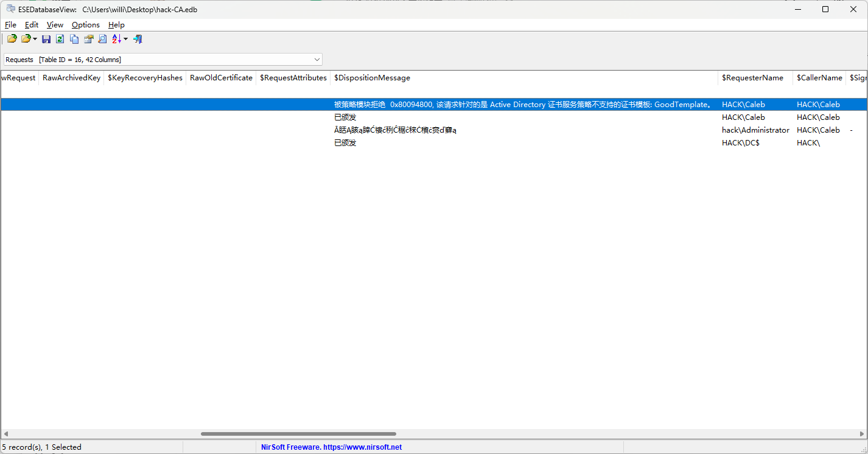Viewport: 868px width, 454px height.
Task: Expand the recent files arrow beside second folder icon
Action: click(x=35, y=39)
